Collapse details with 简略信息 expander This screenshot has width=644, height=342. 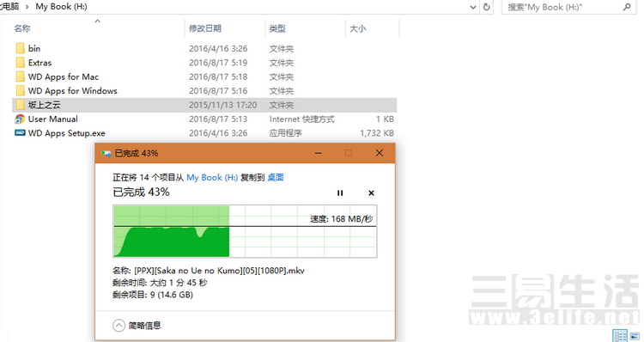(x=118, y=326)
